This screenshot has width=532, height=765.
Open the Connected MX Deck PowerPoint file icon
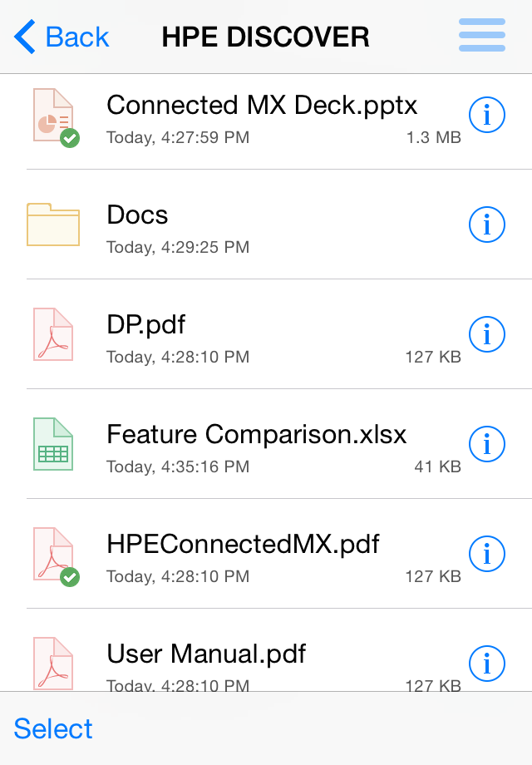(55, 117)
